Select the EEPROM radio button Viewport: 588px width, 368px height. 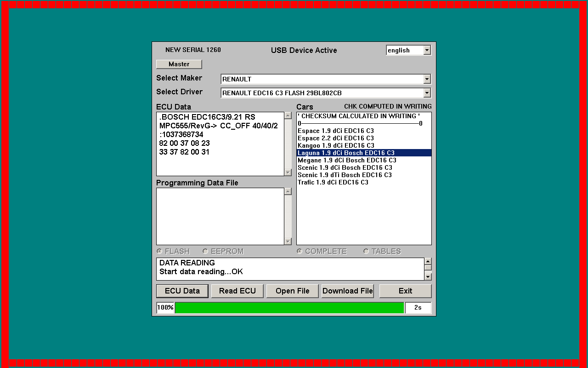tap(205, 251)
